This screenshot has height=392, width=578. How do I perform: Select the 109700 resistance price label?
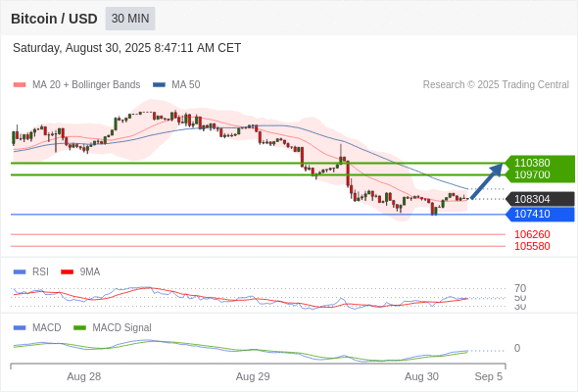point(532,174)
